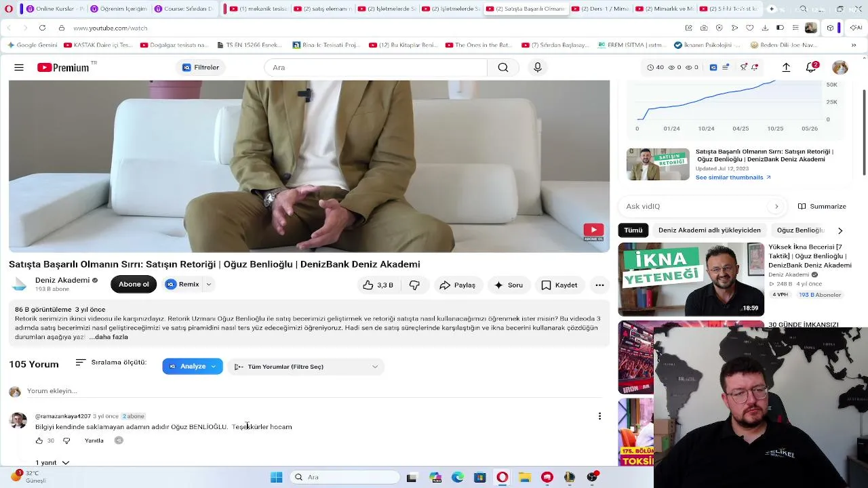Open Google Gemini bookmark

click(x=33, y=45)
